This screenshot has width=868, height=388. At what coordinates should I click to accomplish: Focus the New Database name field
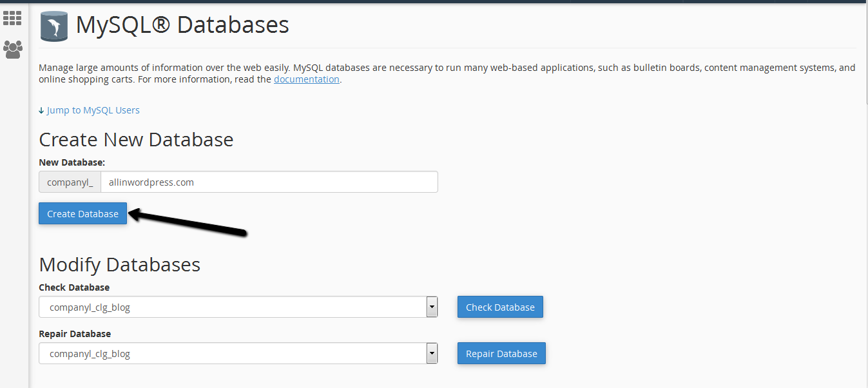coord(269,182)
